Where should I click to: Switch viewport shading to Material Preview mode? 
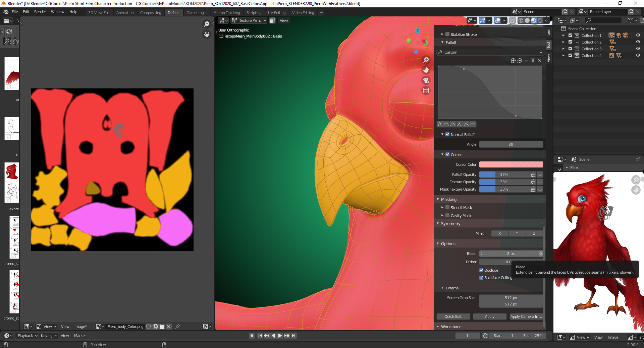tap(533, 21)
